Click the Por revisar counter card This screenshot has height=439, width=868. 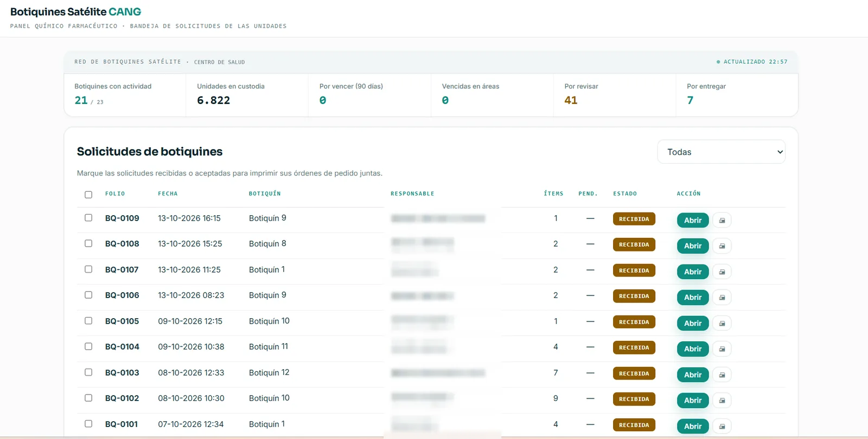[x=615, y=95]
